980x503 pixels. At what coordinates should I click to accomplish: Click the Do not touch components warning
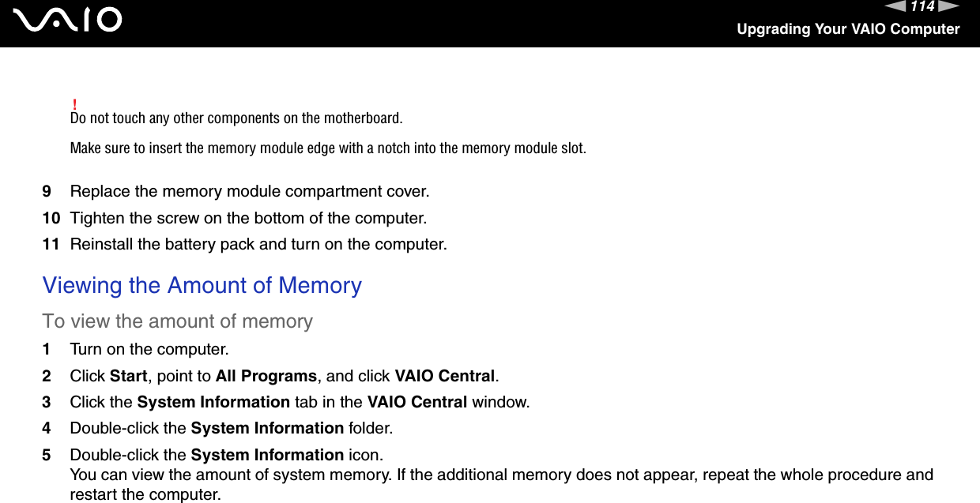point(236,118)
